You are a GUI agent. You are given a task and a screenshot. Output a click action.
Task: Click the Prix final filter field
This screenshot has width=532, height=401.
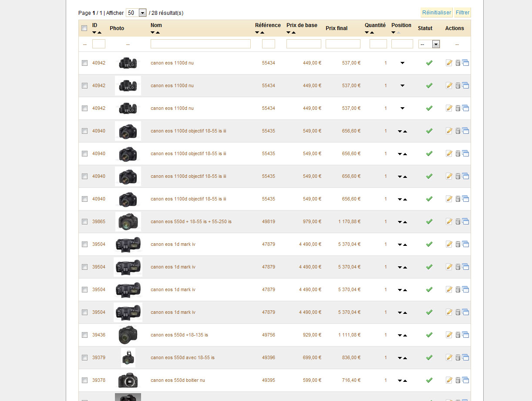point(343,44)
